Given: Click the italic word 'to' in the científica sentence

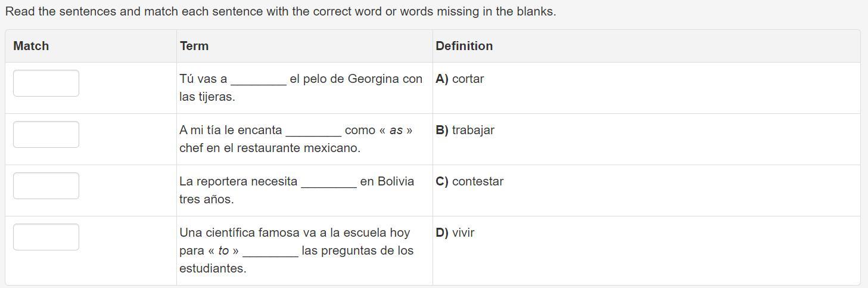Looking at the screenshot, I should (x=223, y=251).
